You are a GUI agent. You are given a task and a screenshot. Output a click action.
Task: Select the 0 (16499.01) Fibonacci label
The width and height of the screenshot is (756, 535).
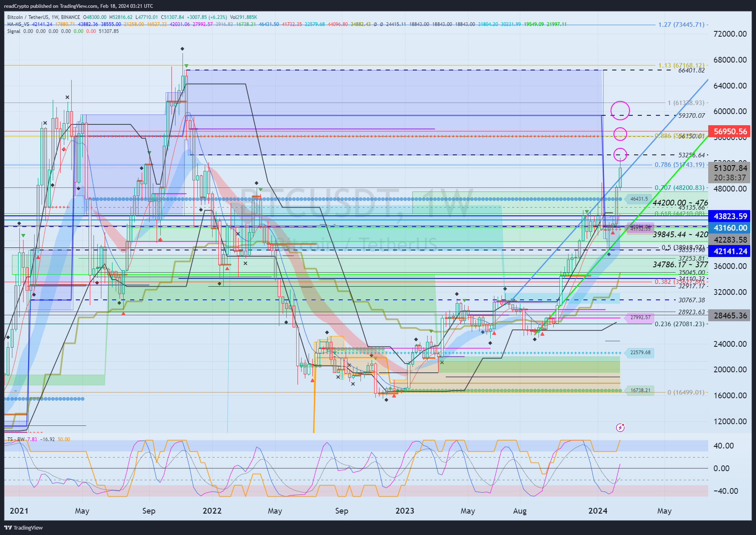click(x=686, y=392)
